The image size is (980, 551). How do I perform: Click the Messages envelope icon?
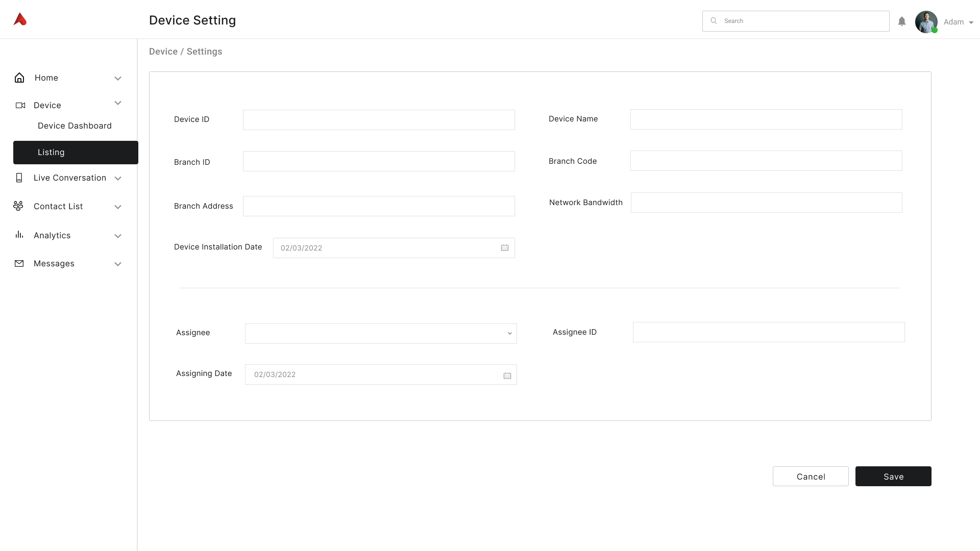point(19,263)
